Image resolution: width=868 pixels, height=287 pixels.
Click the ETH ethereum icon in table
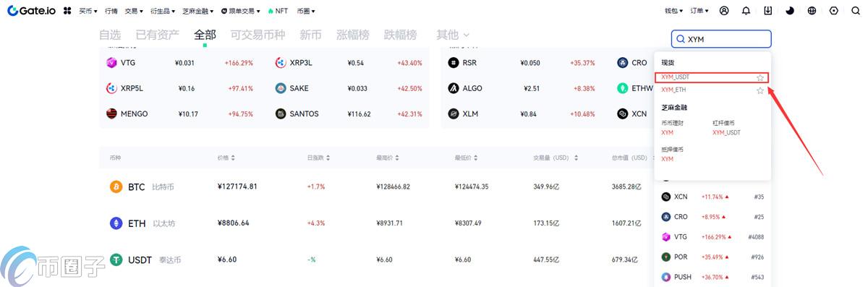click(116, 223)
